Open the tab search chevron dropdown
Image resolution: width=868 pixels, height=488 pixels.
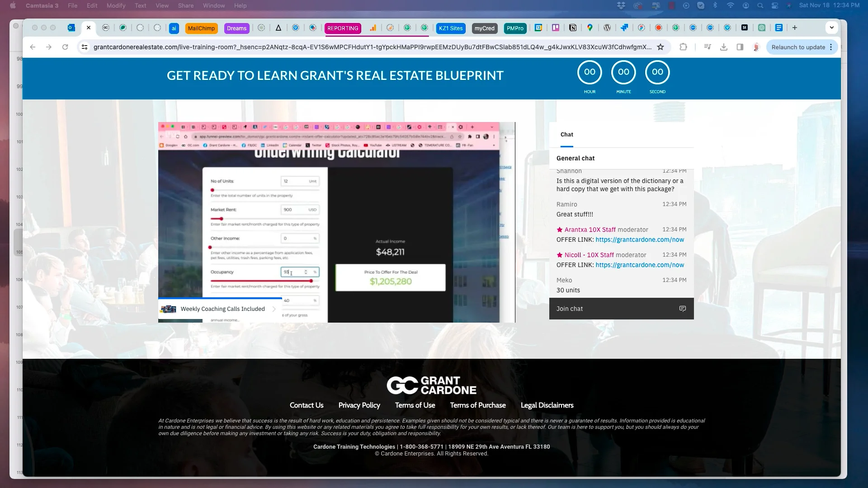coord(831,27)
